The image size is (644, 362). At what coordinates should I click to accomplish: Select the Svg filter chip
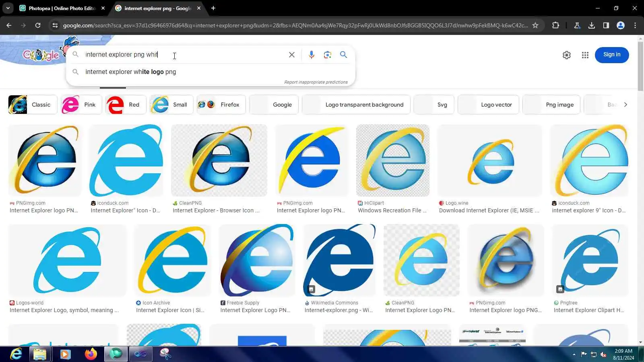click(x=434, y=105)
